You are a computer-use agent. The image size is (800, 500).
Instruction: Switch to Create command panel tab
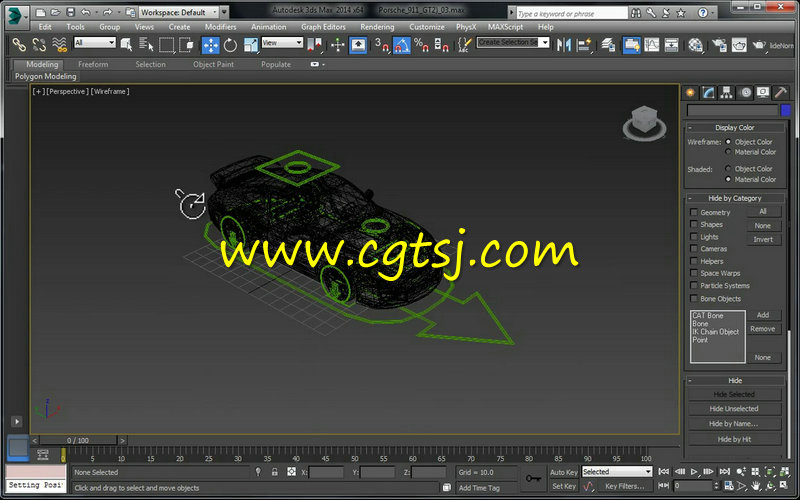tap(690, 92)
